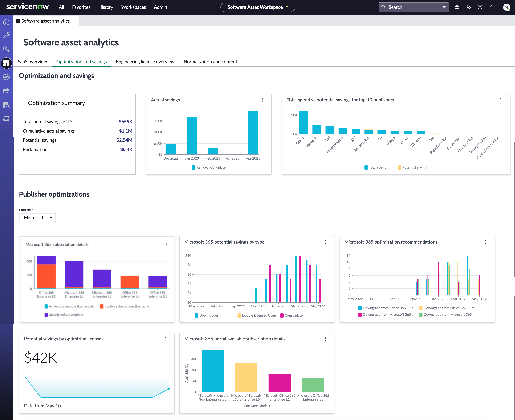Click the Software Asset Workspace pill button
The image size is (515, 420).
tap(257, 7)
